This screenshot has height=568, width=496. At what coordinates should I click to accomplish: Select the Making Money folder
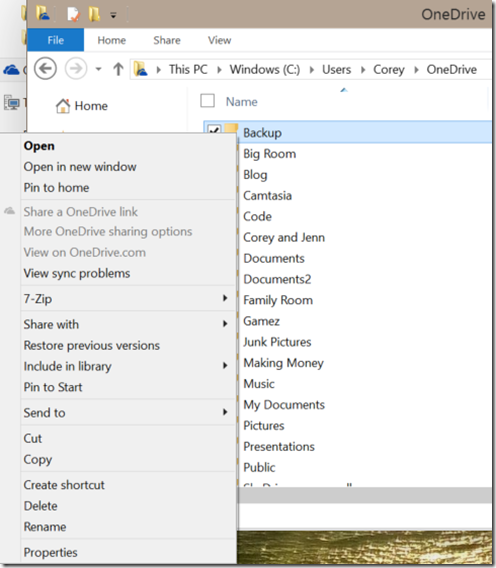[283, 363]
